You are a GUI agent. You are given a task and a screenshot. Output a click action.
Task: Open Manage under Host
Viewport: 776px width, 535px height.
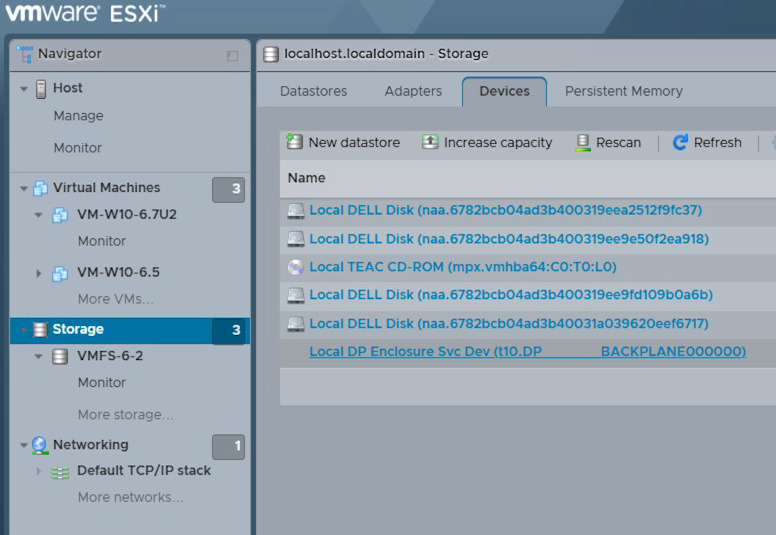pyautogui.click(x=79, y=116)
